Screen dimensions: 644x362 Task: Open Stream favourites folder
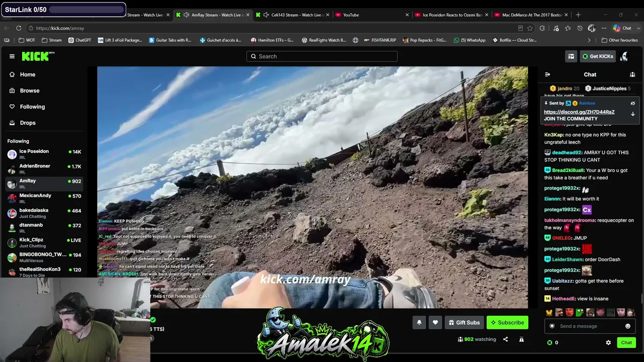tap(52, 40)
